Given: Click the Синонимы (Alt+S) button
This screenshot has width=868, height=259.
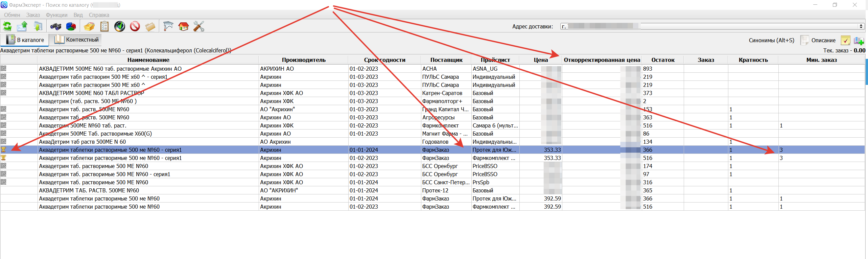Looking at the screenshot, I should (771, 41).
